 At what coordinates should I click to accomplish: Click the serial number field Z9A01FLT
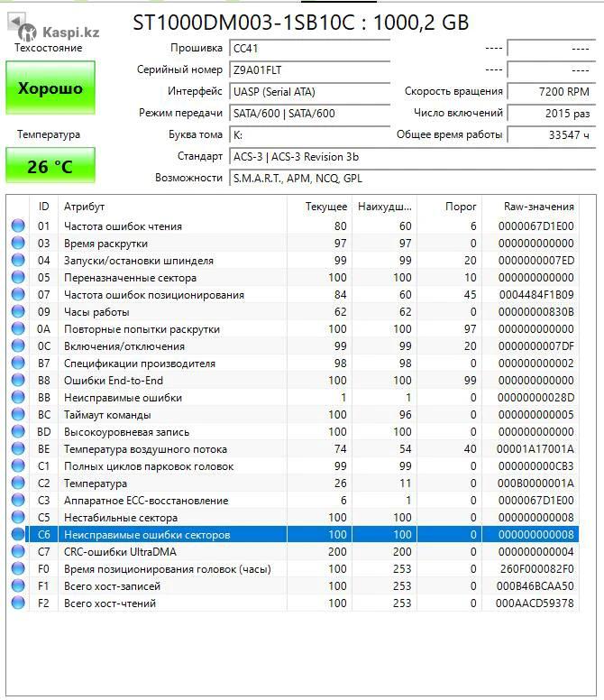pos(308,69)
